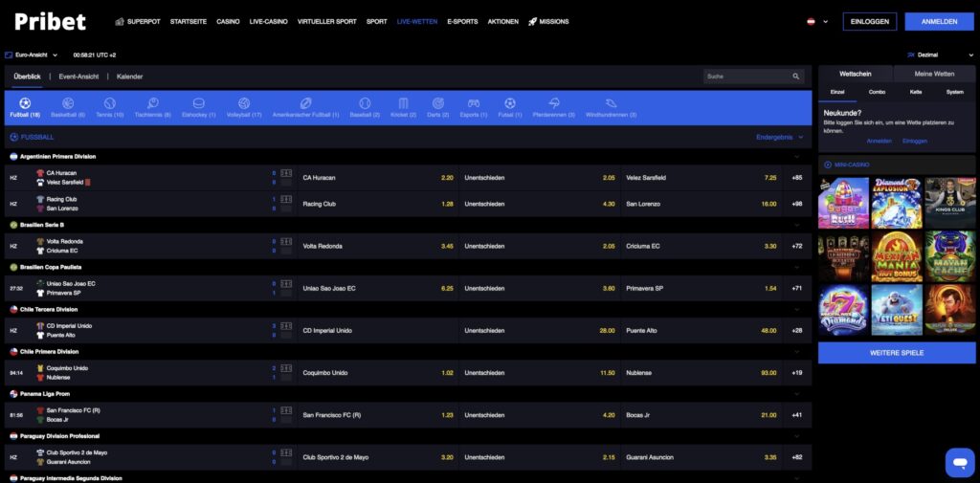Open pitch view for Volta Redonda match
Image resolution: width=980 pixels, height=483 pixels.
pyautogui.click(x=286, y=241)
